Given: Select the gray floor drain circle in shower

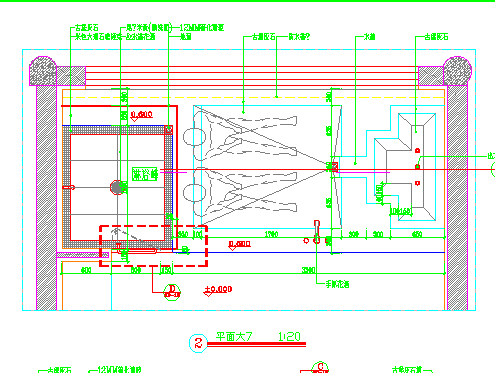Looking at the screenshot, I should point(117,187).
